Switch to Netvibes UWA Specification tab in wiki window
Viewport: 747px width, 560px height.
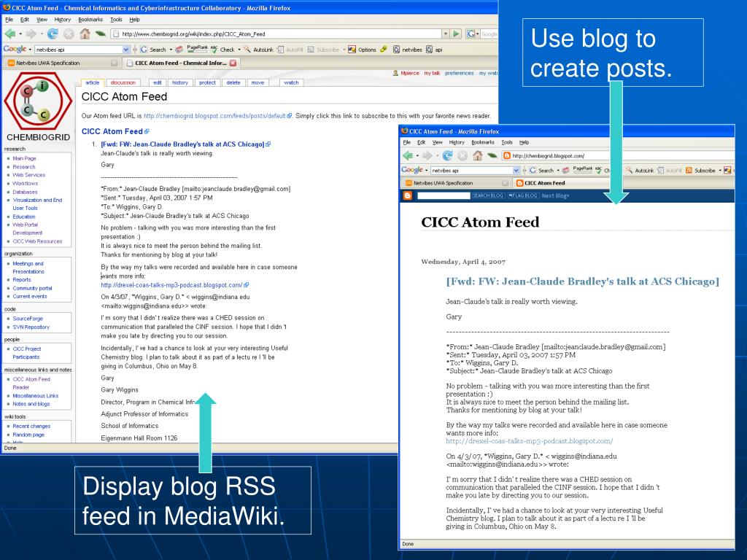tap(61, 63)
